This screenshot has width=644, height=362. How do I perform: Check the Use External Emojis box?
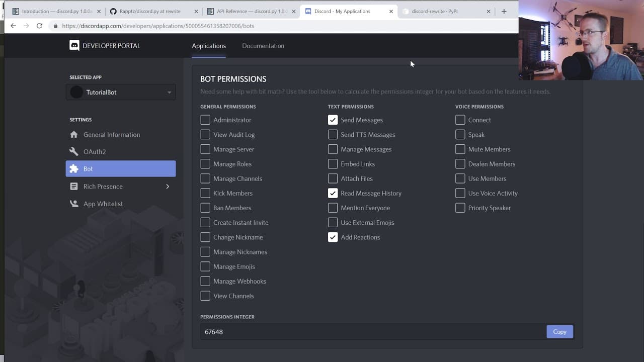pyautogui.click(x=333, y=222)
